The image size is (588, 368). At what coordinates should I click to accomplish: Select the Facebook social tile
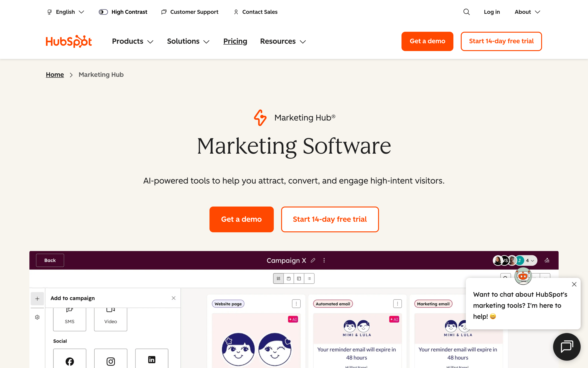70,358
